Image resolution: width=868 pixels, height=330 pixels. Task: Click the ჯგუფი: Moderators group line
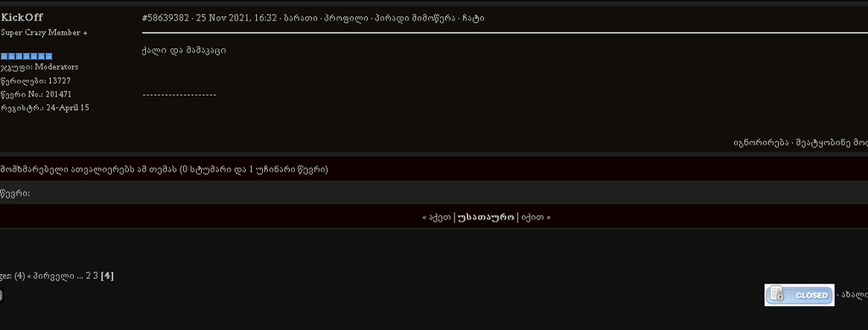click(x=39, y=67)
